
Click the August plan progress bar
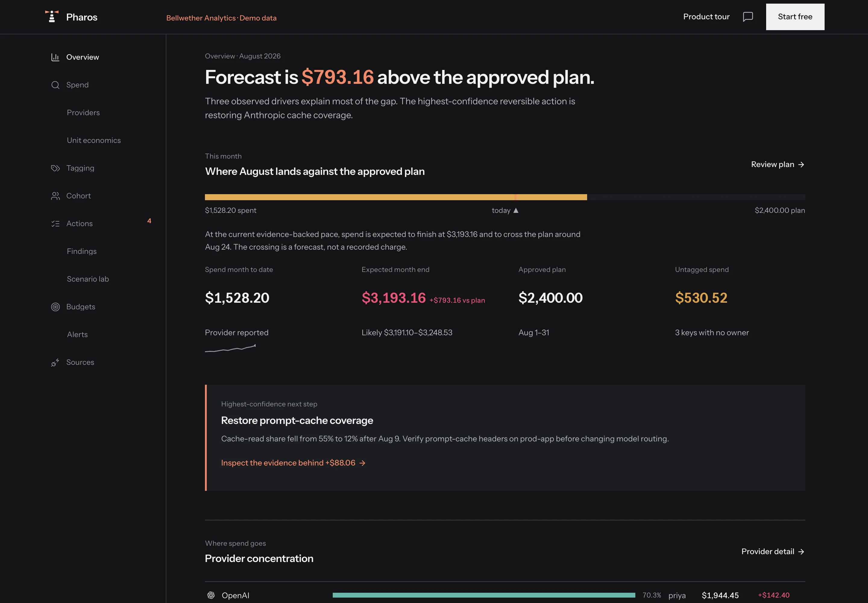505,197
